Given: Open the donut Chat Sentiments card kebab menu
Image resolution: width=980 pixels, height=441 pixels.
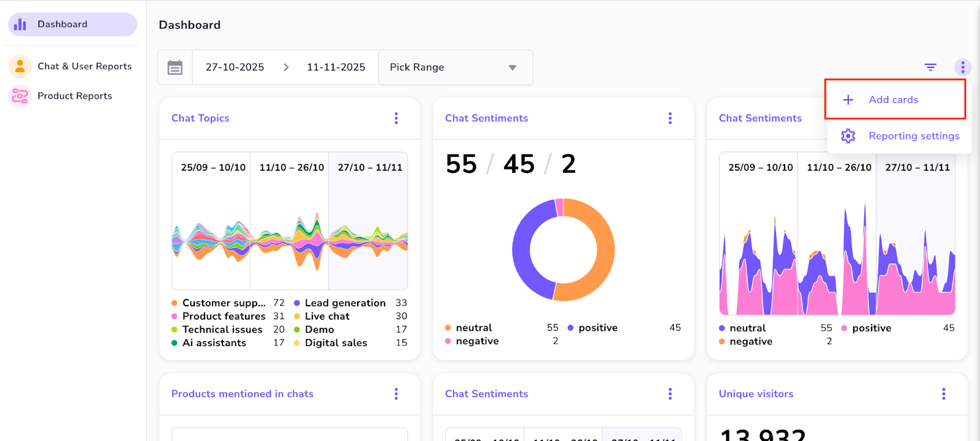Looking at the screenshot, I should pyautogui.click(x=670, y=118).
